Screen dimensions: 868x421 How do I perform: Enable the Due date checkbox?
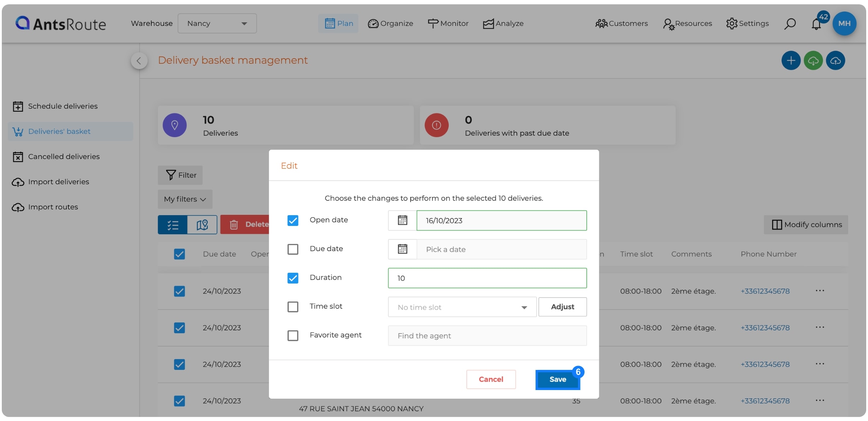293,249
